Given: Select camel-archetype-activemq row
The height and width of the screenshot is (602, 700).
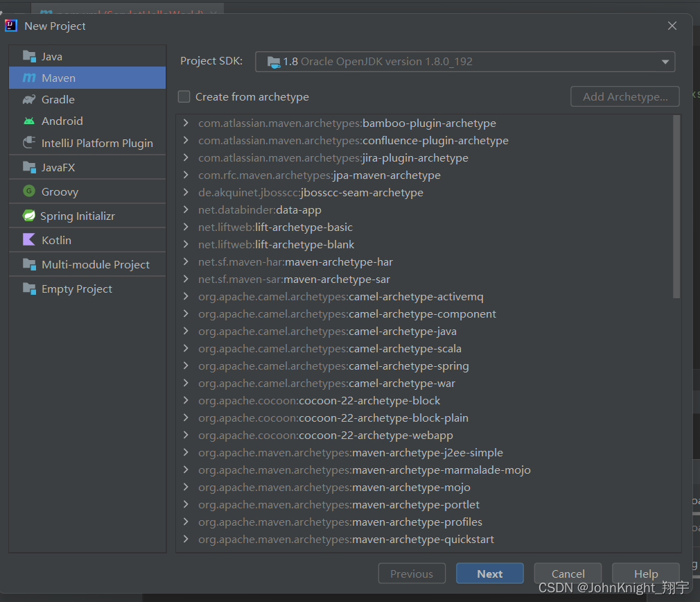Looking at the screenshot, I should click(424, 297).
